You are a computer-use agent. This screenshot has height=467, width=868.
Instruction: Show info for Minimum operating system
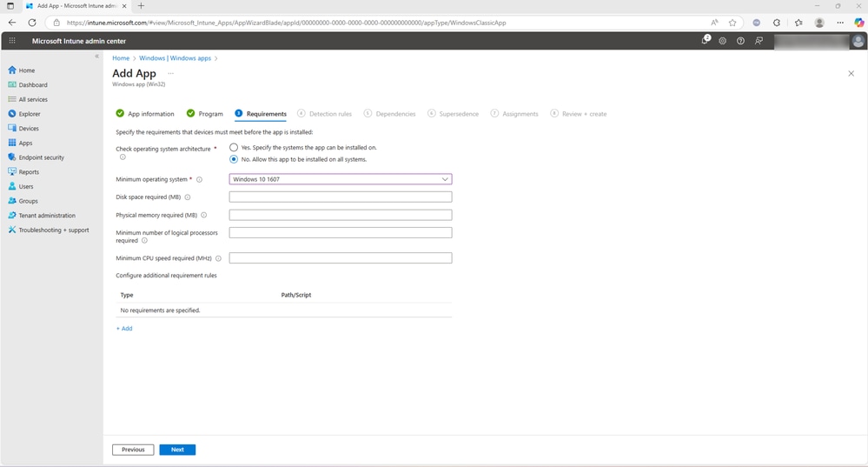click(x=199, y=179)
